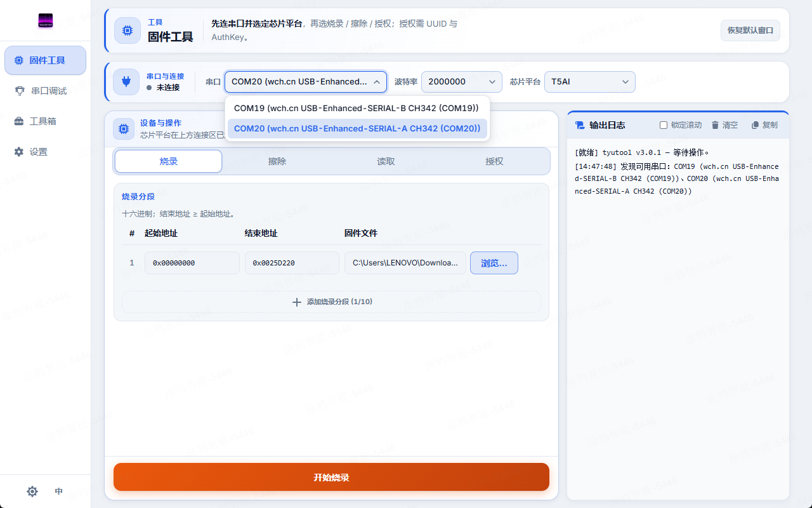Viewport: 812px width, 508px height.
Task: Open 串口调试 sidebar page
Action: tap(45, 91)
